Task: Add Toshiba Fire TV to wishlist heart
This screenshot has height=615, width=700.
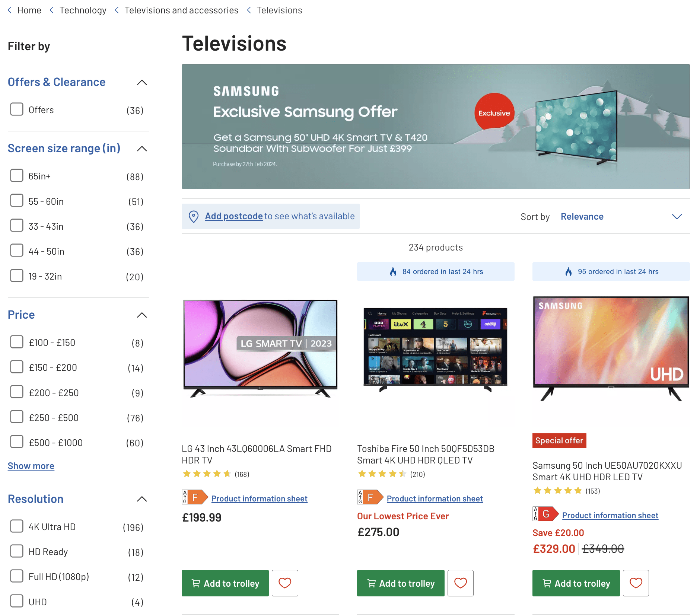Action: tap(461, 583)
